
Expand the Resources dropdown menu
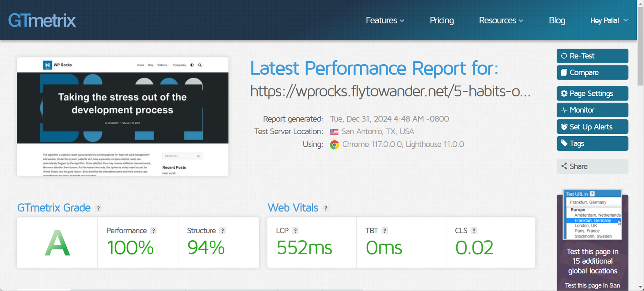pos(501,20)
